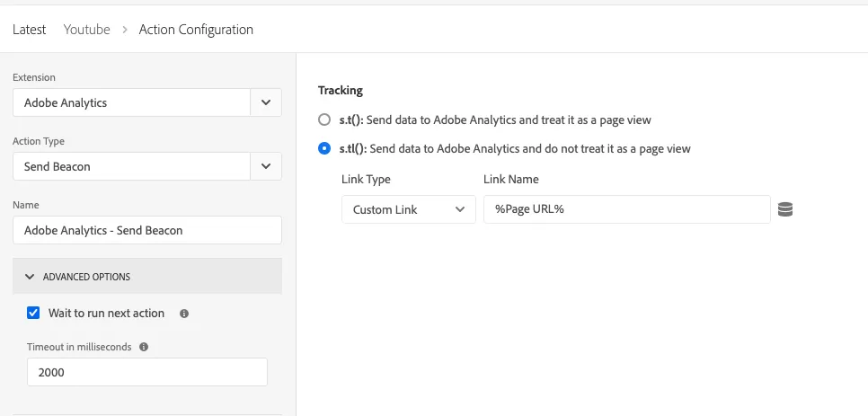The width and height of the screenshot is (868, 416).
Task: Uncheck Wait to run next action checkbox
Action: [x=34, y=313]
